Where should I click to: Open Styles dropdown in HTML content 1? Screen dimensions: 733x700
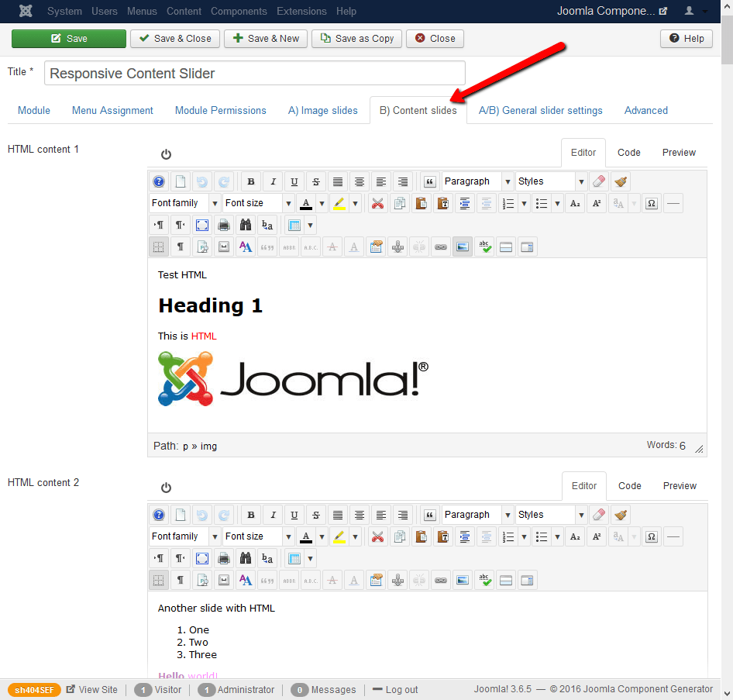551,181
